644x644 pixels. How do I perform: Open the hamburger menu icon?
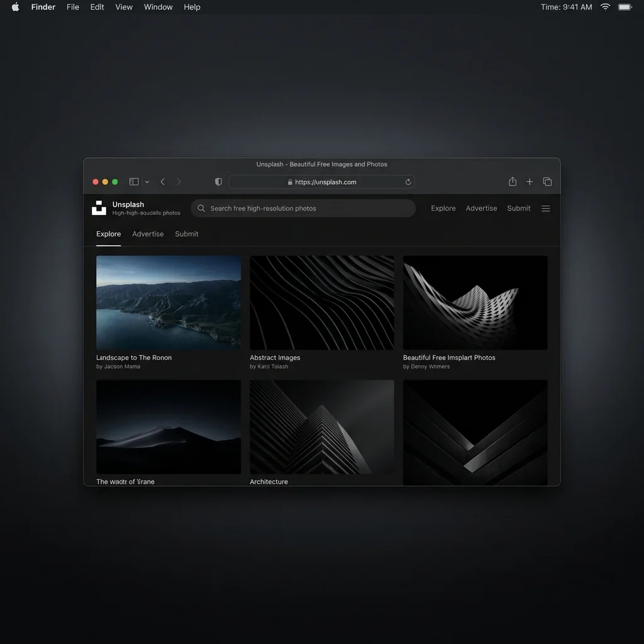point(545,209)
